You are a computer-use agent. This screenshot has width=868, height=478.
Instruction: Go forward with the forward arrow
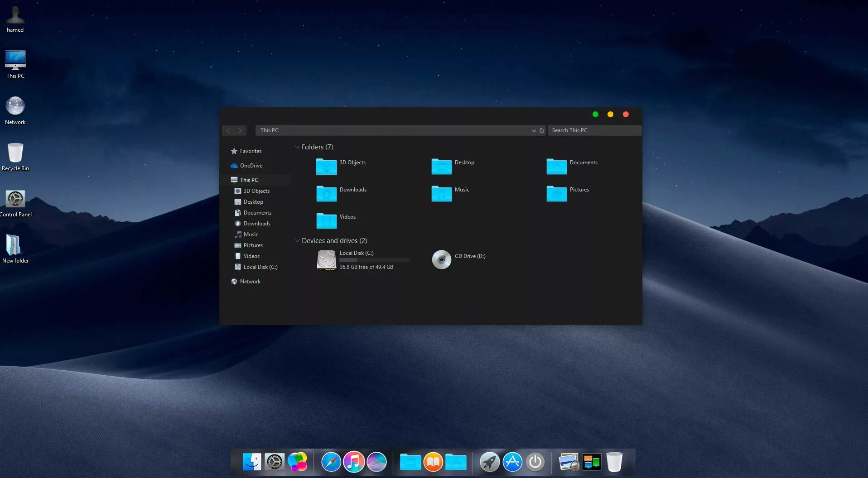[240, 130]
